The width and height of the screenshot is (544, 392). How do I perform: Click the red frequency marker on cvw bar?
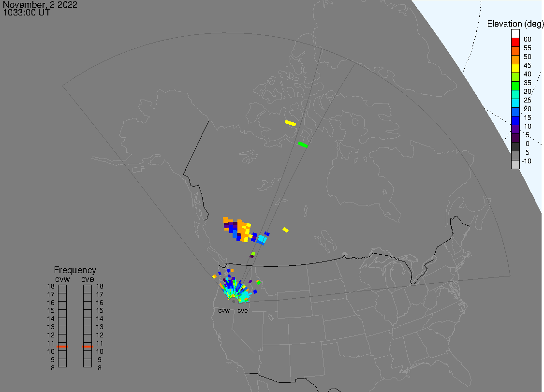(x=62, y=346)
